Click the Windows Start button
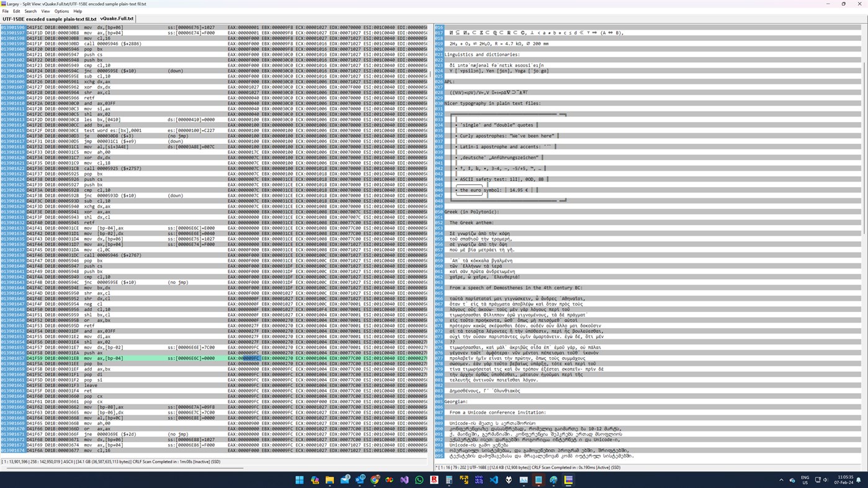The height and width of the screenshot is (488, 868). (x=300, y=479)
